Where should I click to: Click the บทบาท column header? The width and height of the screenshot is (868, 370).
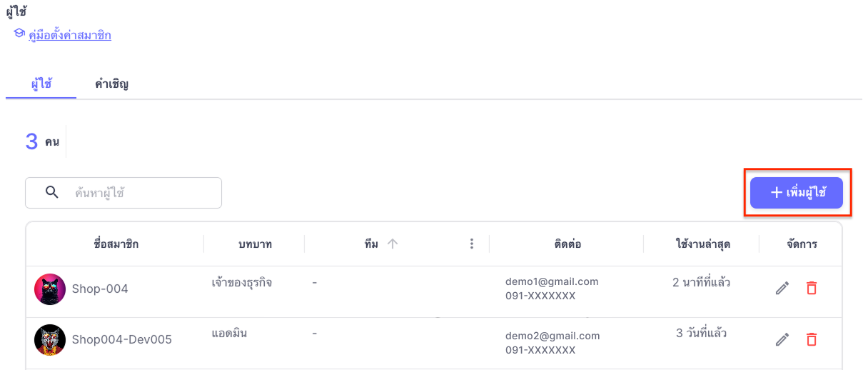coord(255,244)
